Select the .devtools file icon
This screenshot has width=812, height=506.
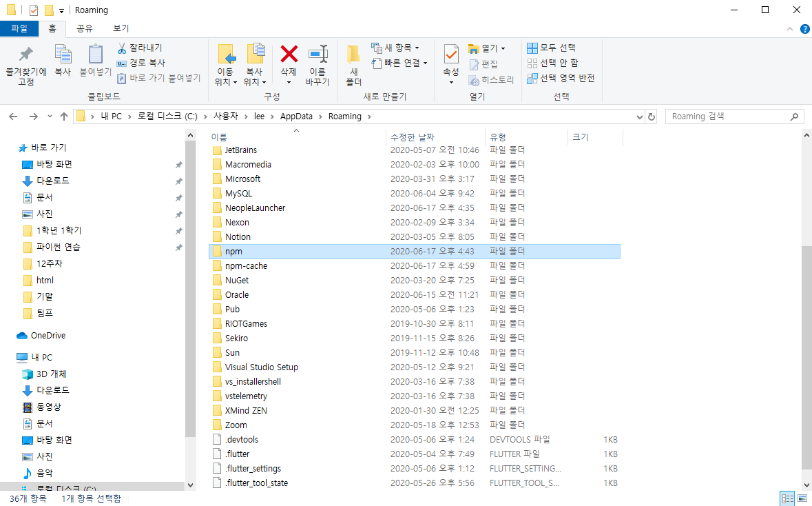point(217,440)
